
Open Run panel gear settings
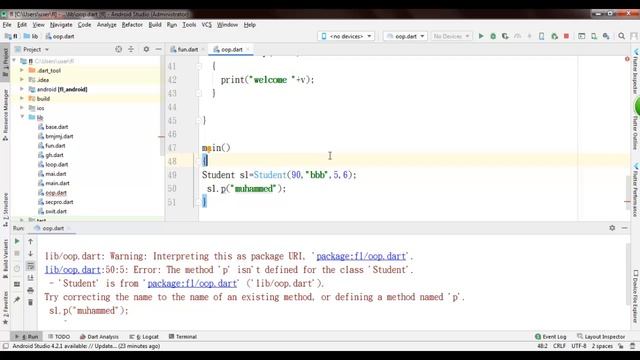tap(612, 228)
